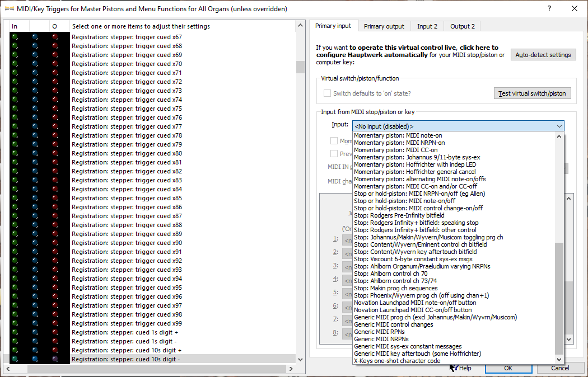Click green In indicator for trigger cued x67
588x377 pixels.
point(15,37)
